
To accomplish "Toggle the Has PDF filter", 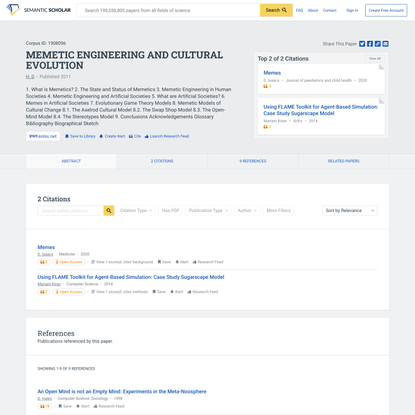I will point(170,210).
